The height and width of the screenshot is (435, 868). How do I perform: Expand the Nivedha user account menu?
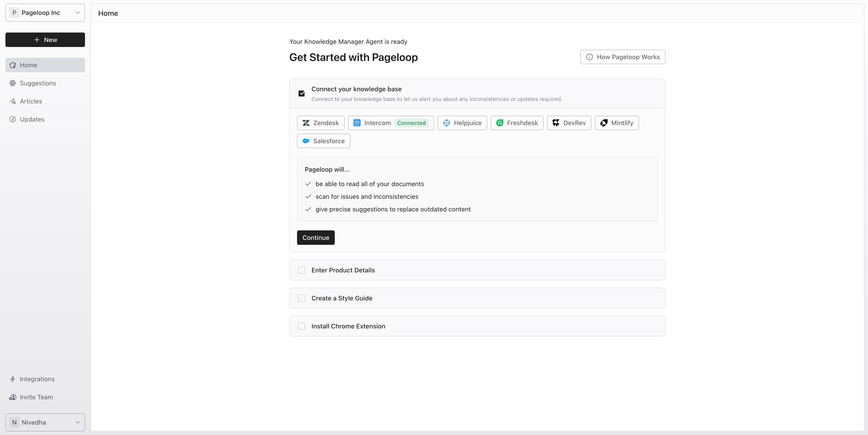pyautogui.click(x=45, y=422)
